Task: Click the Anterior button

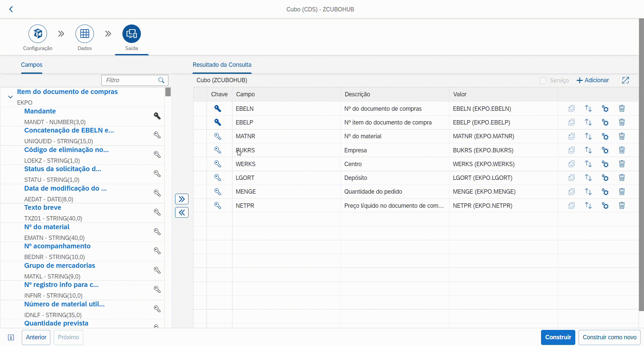Action: [x=36, y=337]
